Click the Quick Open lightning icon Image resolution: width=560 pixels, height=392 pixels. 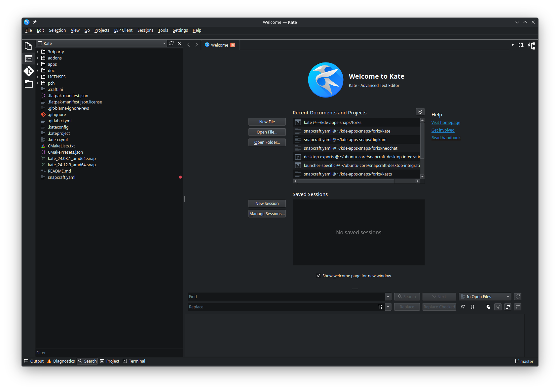[x=513, y=45]
